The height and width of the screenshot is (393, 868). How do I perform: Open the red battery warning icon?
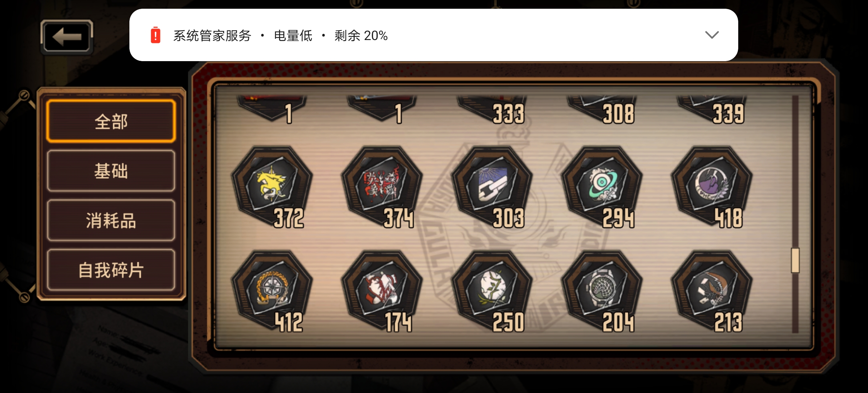click(156, 35)
